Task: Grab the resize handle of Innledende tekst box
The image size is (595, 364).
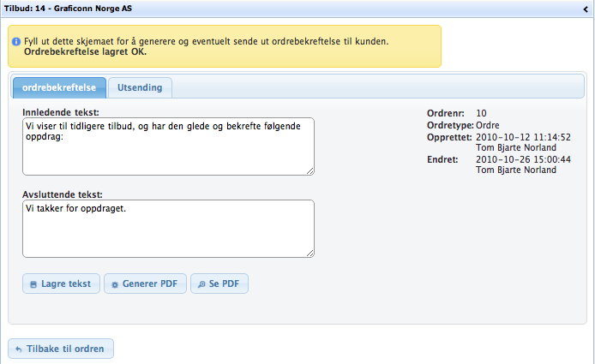Action: (x=310, y=170)
